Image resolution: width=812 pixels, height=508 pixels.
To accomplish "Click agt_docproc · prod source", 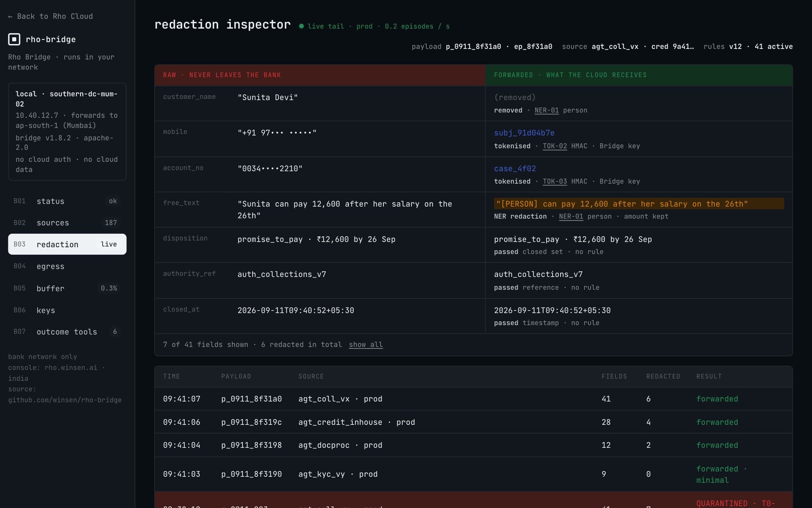I will 340,445.
